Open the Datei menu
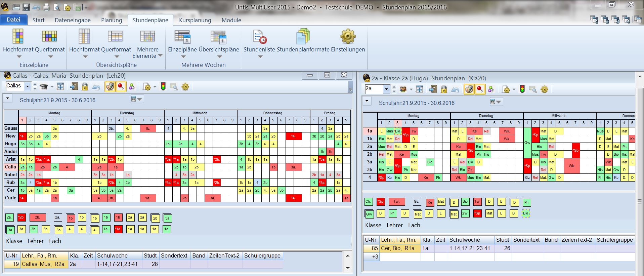644x276 pixels. point(13,20)
